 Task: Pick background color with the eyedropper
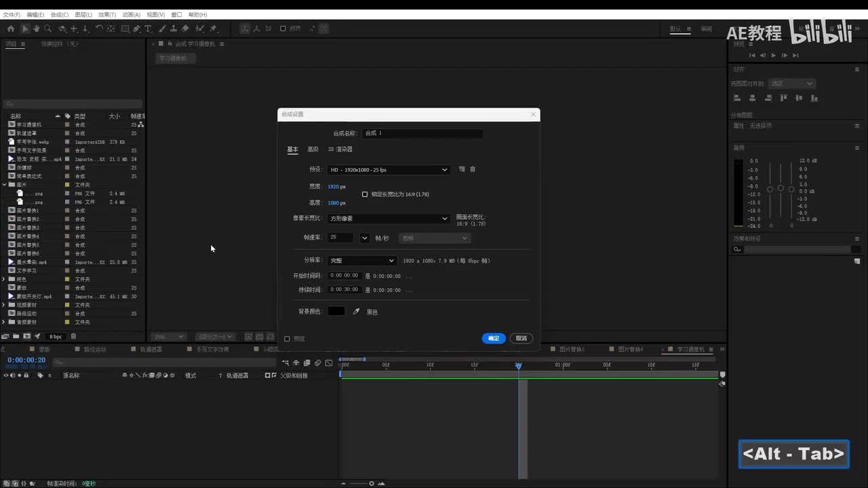[356, 312]
